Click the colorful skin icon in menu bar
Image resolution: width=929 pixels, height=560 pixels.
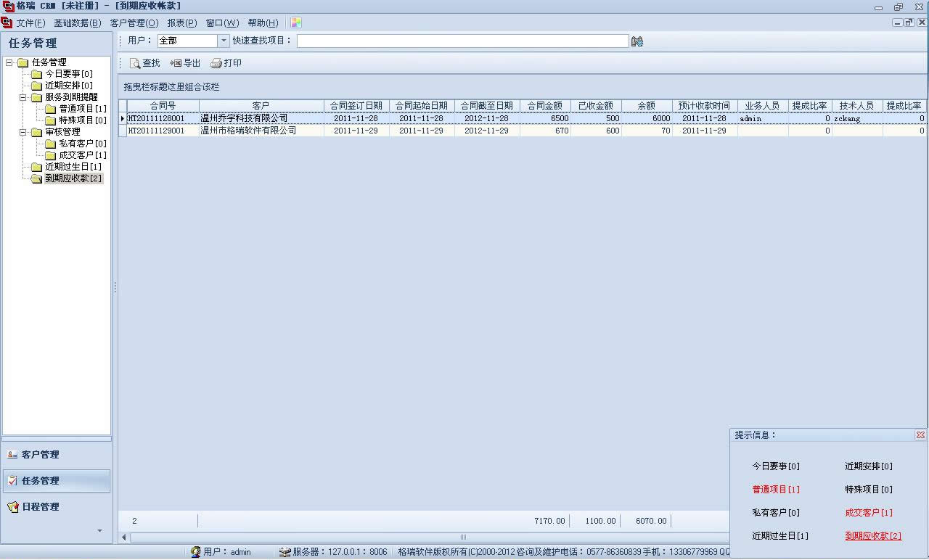click(296, 22)
